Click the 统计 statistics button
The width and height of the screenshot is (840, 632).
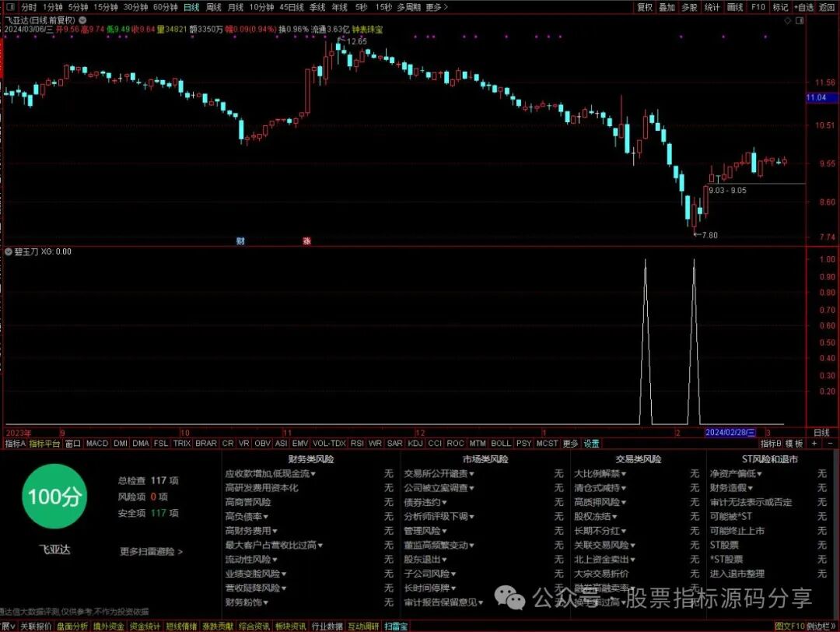point(712,7)
